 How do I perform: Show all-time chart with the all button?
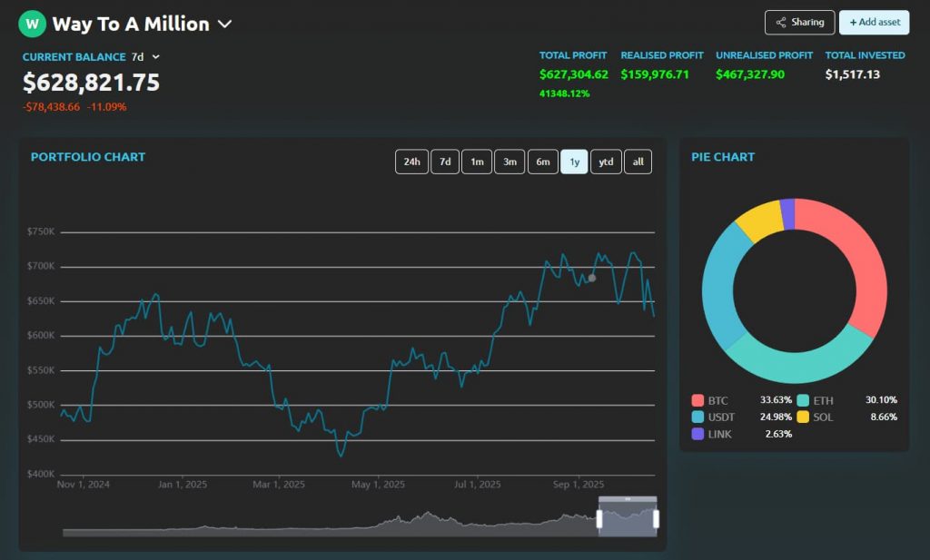638,162
